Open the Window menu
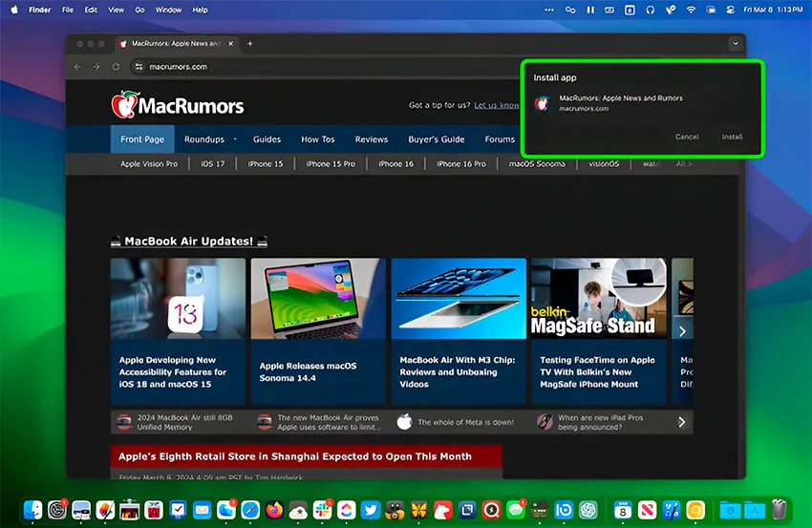812x528 pixels. 169,10
